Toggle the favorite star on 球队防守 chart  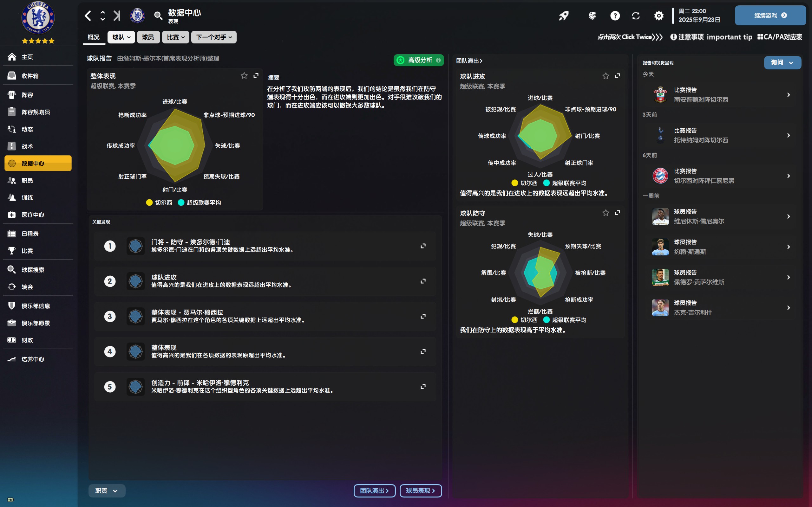click(606, 213)
